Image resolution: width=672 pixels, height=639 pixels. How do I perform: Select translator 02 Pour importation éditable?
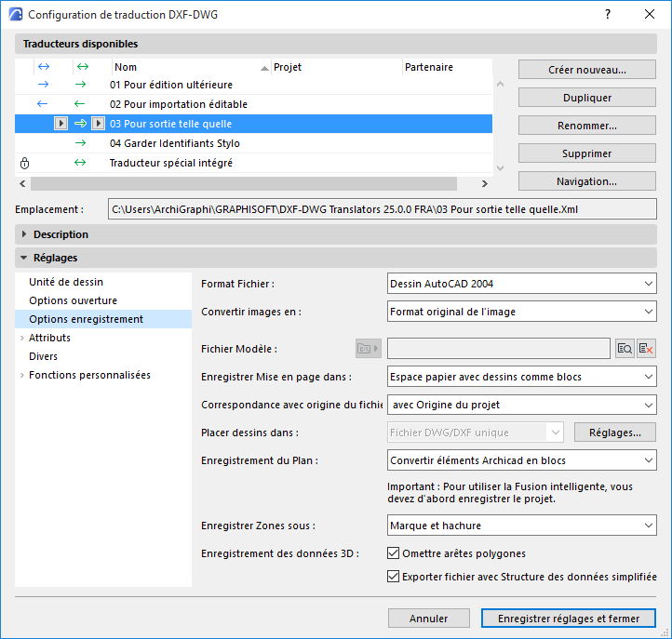click(253, 104)
